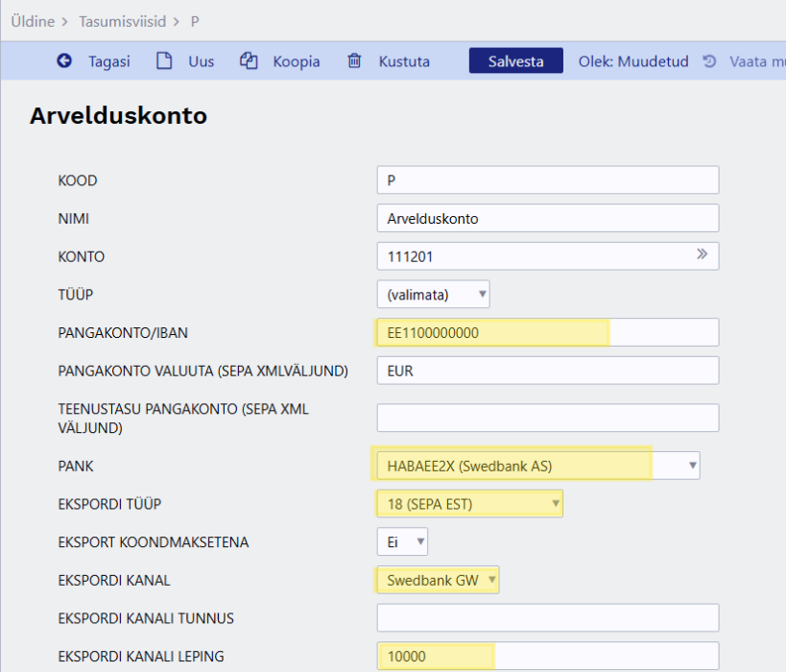
Task: Open Tasumisviisid breadcrumb link
Action: 123,19
